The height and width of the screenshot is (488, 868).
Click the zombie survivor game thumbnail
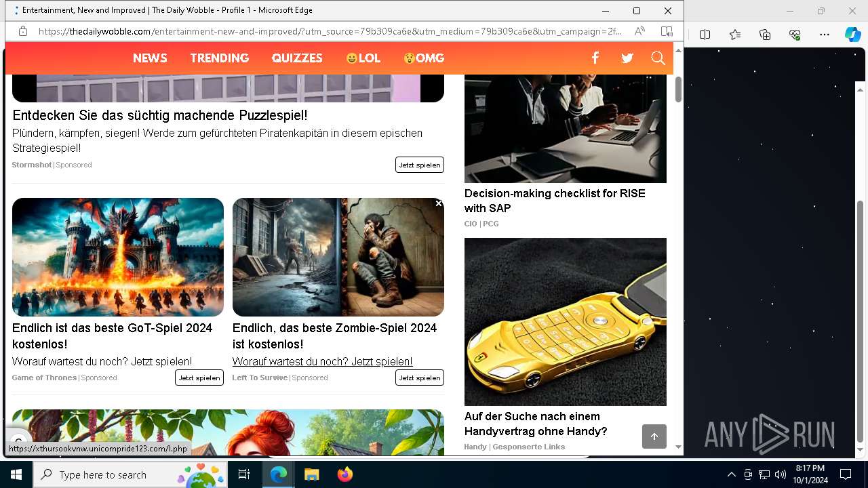click(338, 257)
